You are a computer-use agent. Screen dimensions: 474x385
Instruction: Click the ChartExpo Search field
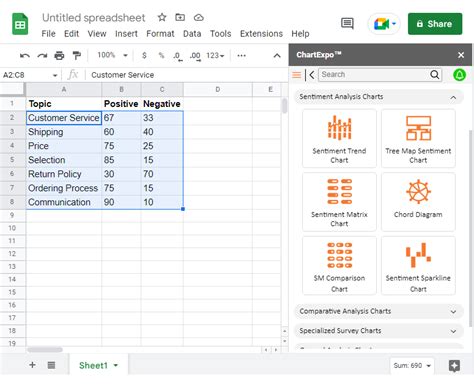(374, 74)
